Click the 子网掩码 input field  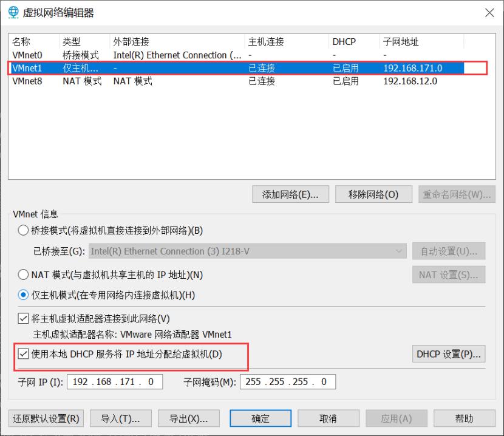(x=288, y=382)
